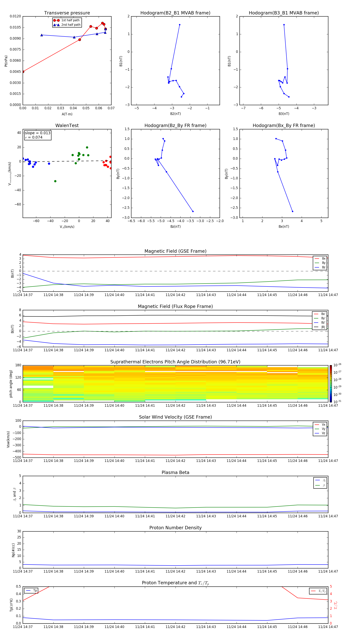Image resolution: width=351 pixels, height=644 pixels.
Task: Click the 'Bx(nT)' axis label
Action: pos(284,227)
